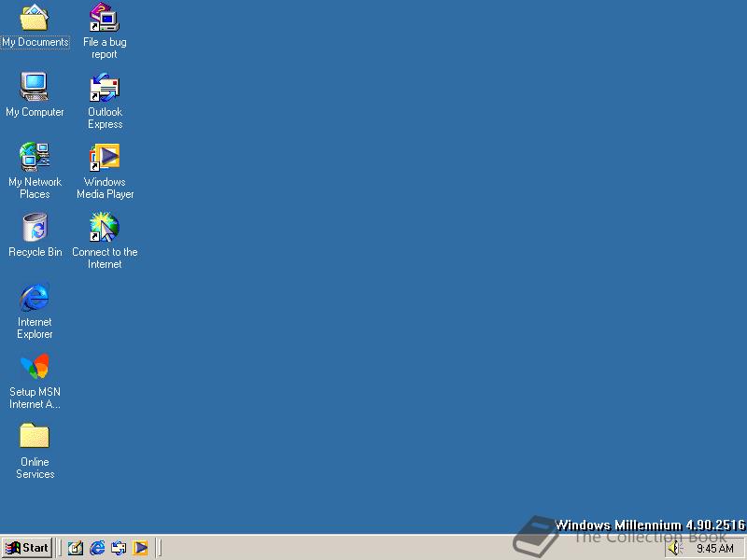Open My Computer
Viewport: 747px width, 560px height.
(x=35, y=86)
